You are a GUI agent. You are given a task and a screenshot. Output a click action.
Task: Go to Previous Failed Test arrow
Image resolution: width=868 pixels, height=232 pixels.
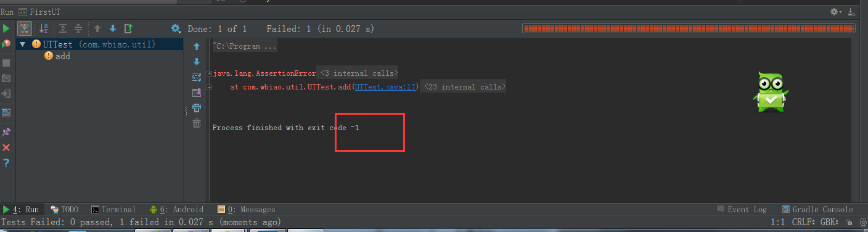97,28
